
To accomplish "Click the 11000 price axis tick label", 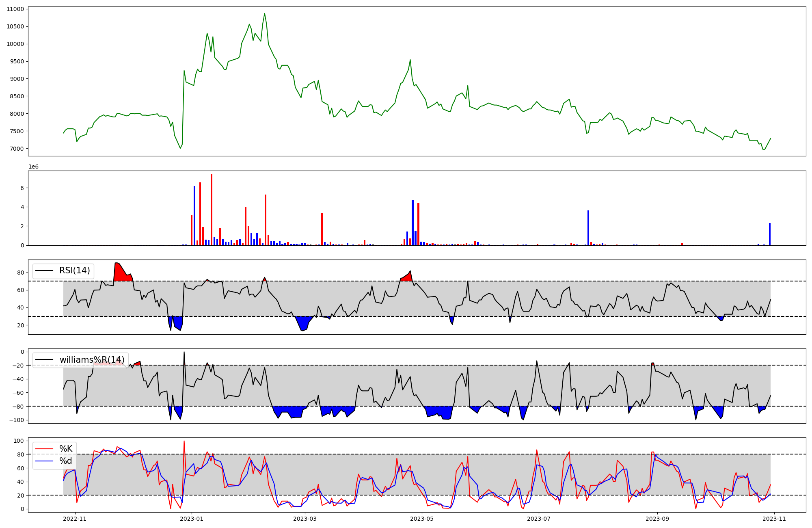I will (x=15, y=9).
